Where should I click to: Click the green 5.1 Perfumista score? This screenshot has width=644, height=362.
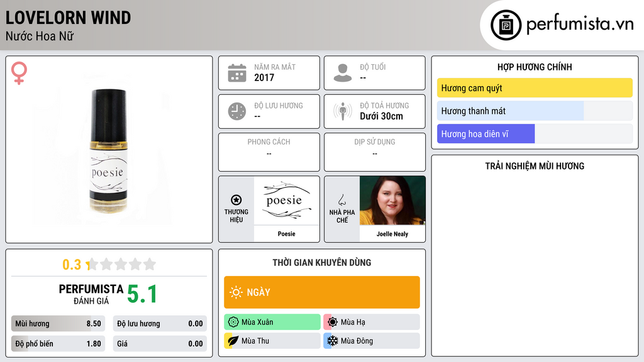coord(142,294)
